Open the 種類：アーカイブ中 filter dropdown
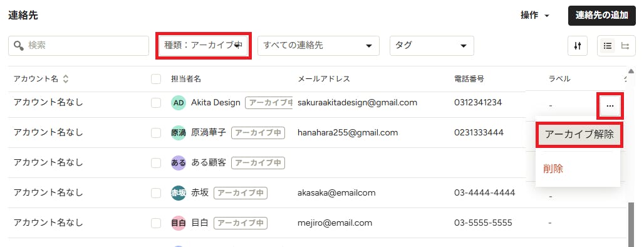Image resolution: width=644 pixels, height=247 pixels. (204, 46)
